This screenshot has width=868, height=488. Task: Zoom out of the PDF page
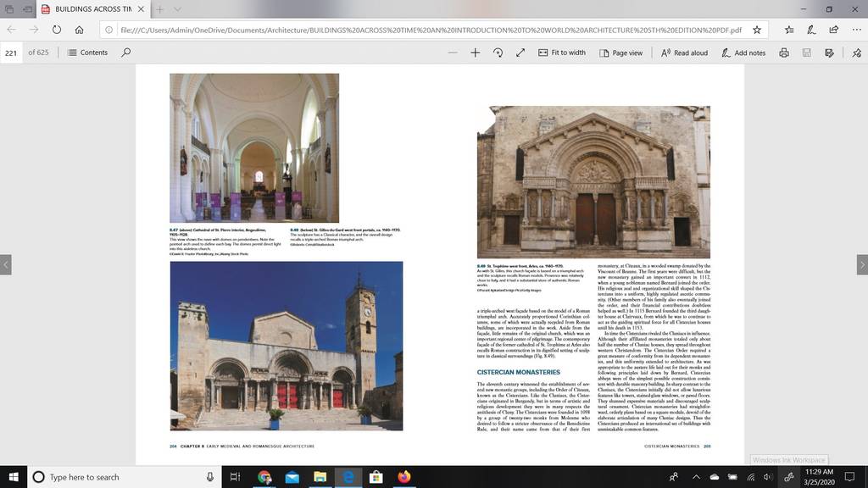click(x=453, y=53)
